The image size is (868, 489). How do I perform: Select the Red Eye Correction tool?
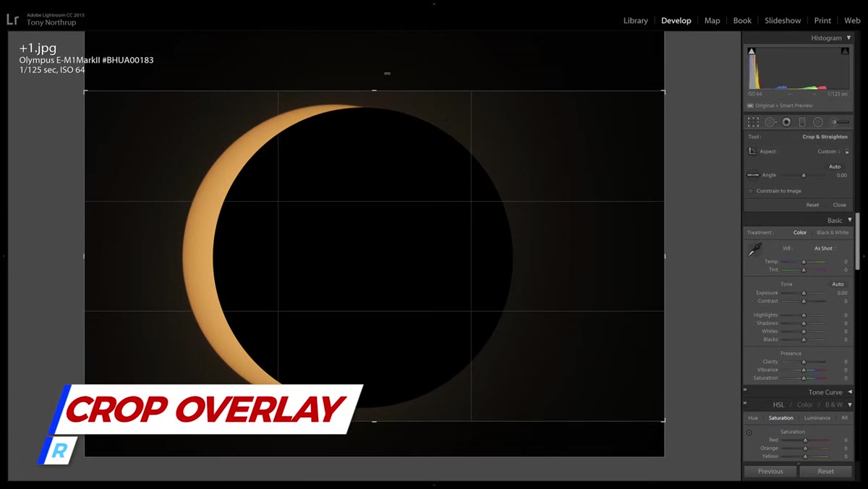(x=786, y=122)
